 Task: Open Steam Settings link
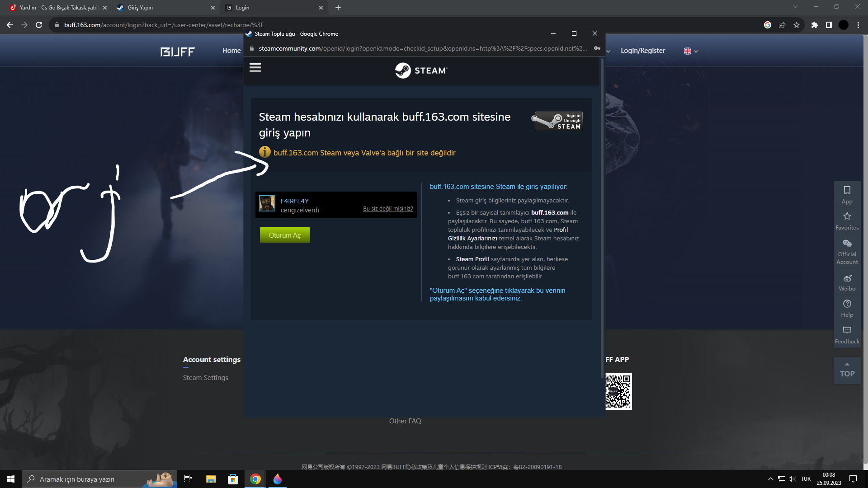(206, 378)
